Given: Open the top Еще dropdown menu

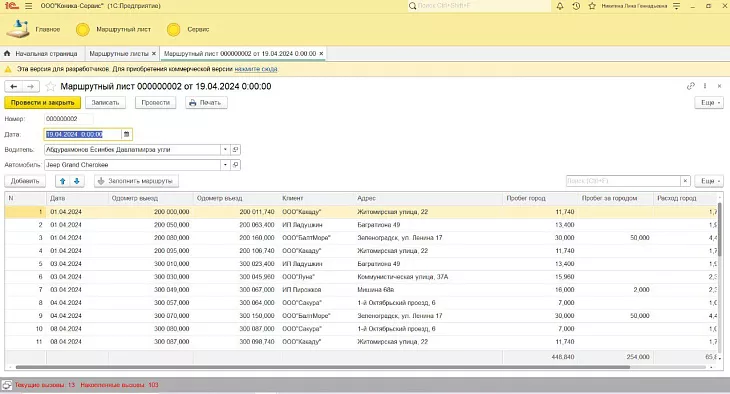Looking at the screenshot, I should click(x=710, y=102).
